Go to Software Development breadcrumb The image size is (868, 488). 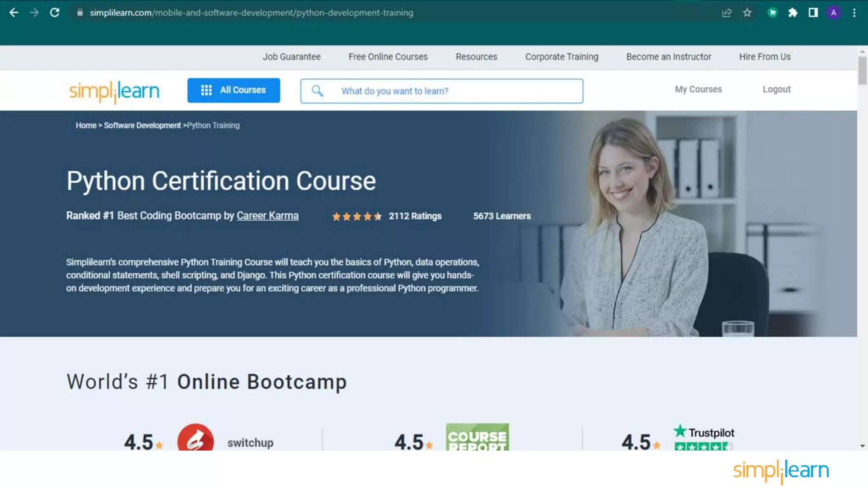click(x=142, y=125)
